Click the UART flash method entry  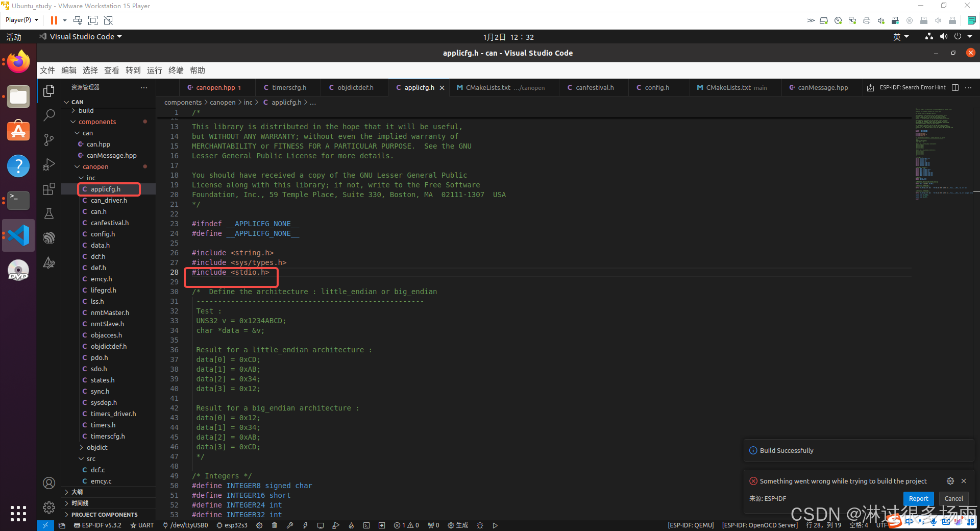coord(142,525)
